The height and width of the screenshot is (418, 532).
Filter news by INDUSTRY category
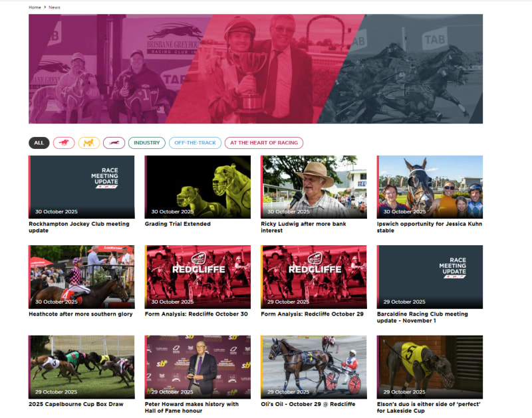click(x=147, y=143)
